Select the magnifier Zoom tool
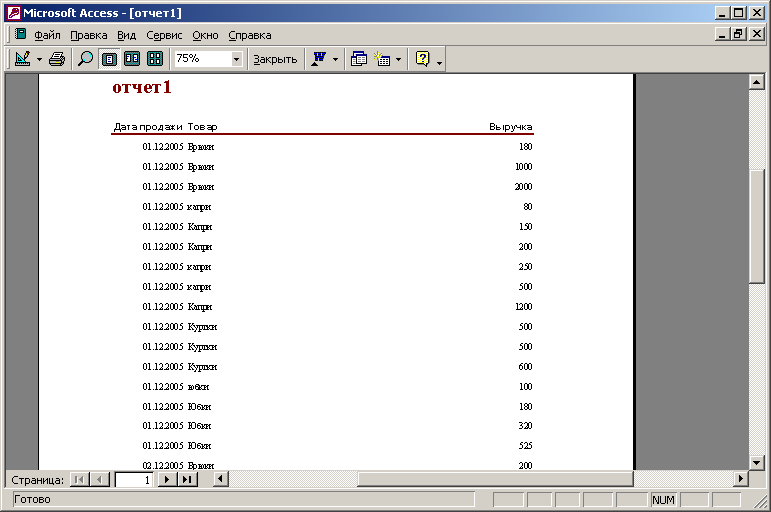 tap(86, 59)
